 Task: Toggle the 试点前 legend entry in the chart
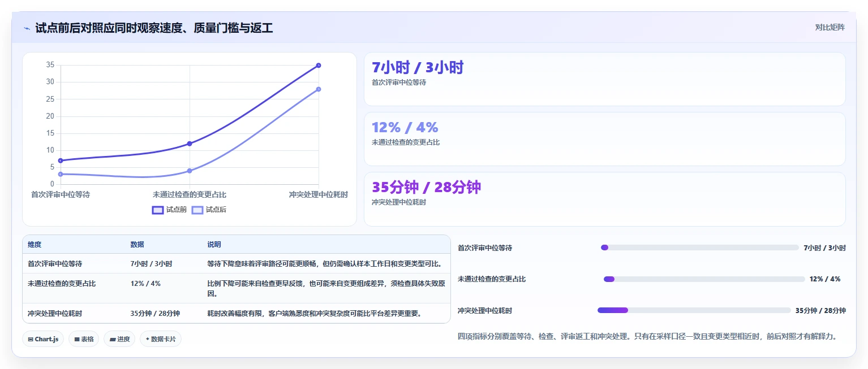(x=169, y=210)
